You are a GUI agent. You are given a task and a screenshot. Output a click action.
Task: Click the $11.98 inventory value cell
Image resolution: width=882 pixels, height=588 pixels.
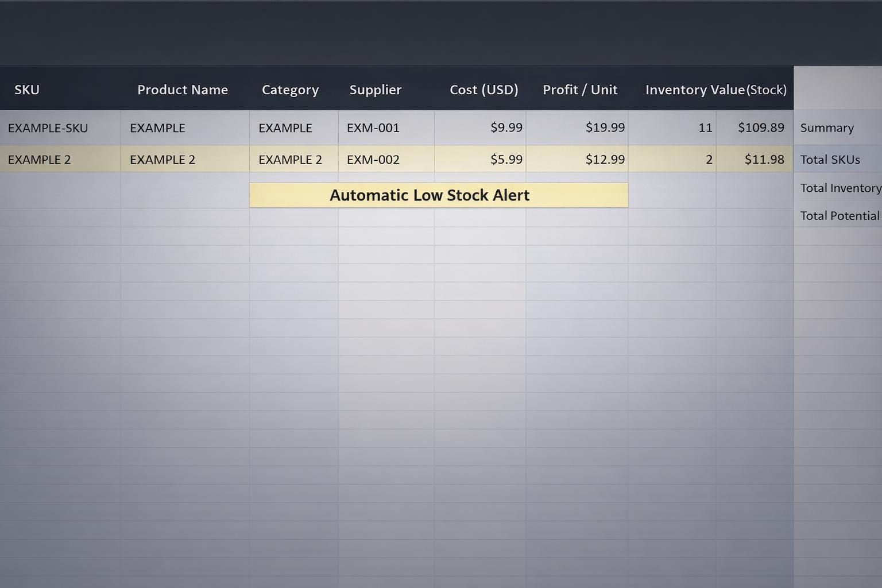(x=755, y=159)
